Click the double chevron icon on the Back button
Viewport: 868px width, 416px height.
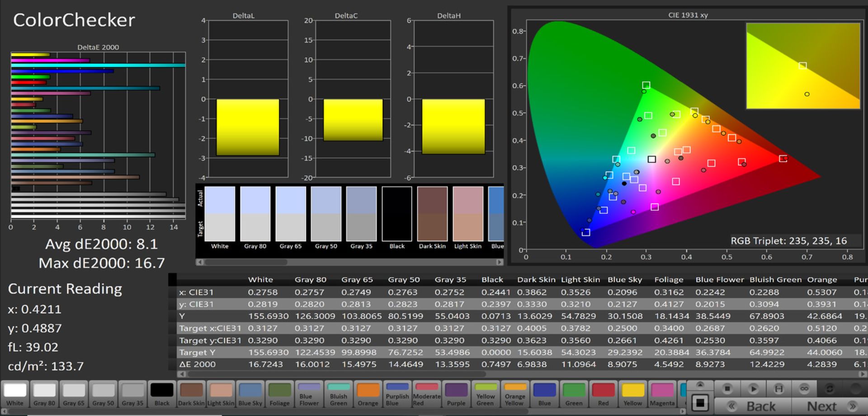pos(731,406)
